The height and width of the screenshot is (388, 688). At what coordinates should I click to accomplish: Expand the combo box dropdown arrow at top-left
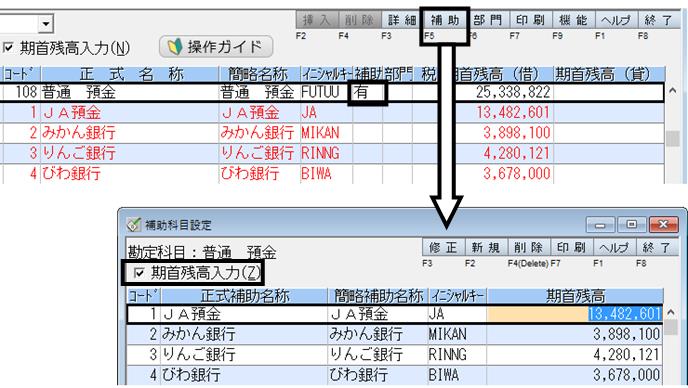[x=46, y=24]
